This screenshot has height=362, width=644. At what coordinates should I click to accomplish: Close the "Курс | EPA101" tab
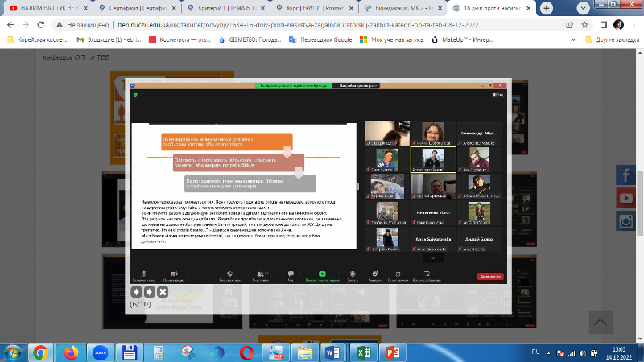pyautogui.click(x=352, y=8)
